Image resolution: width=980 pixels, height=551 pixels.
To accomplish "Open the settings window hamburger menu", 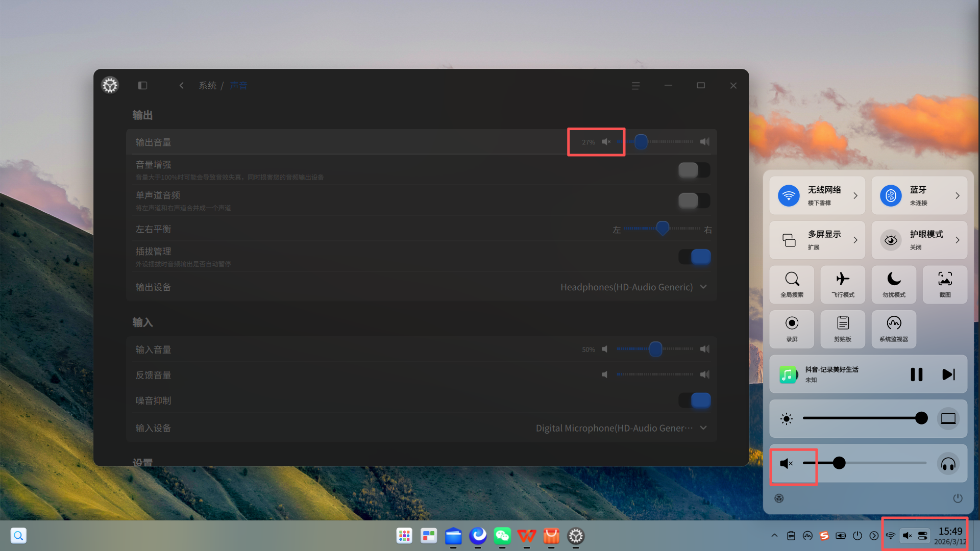I will pyautogui.click(x=635, y=86).
